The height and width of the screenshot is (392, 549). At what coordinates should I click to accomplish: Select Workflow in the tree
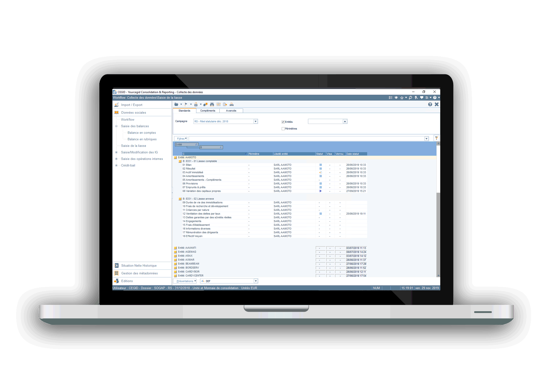click(128, 120)
